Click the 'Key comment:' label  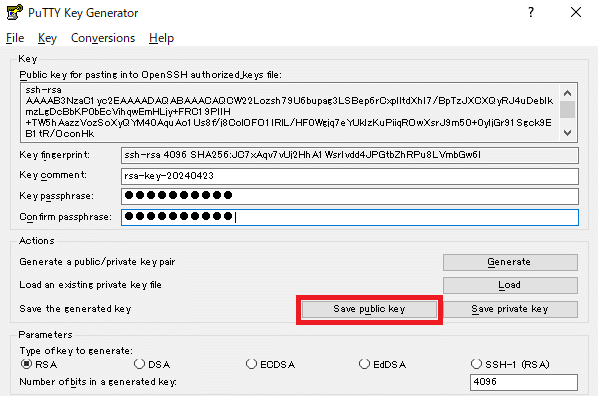coord(53,175)
